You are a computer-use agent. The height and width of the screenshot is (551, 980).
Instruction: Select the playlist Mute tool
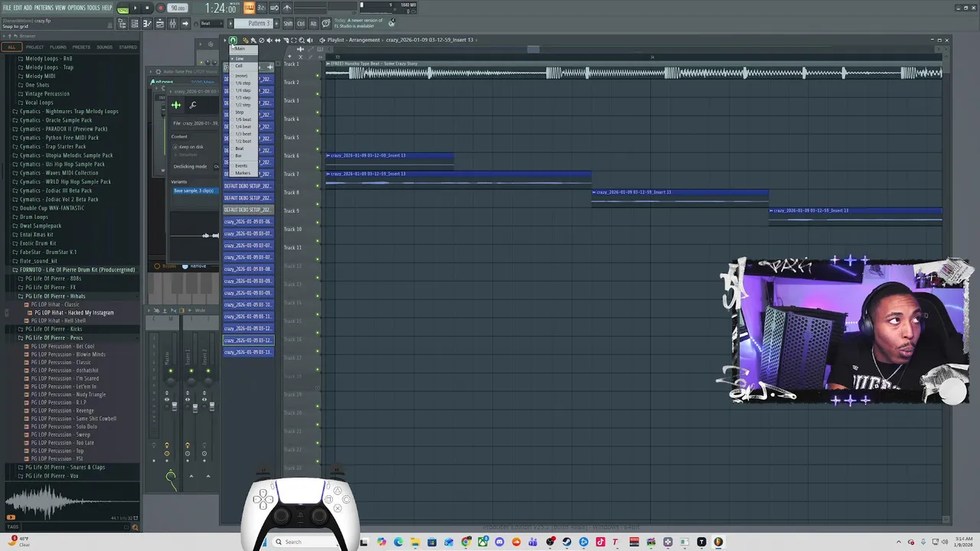pos(269,40)
